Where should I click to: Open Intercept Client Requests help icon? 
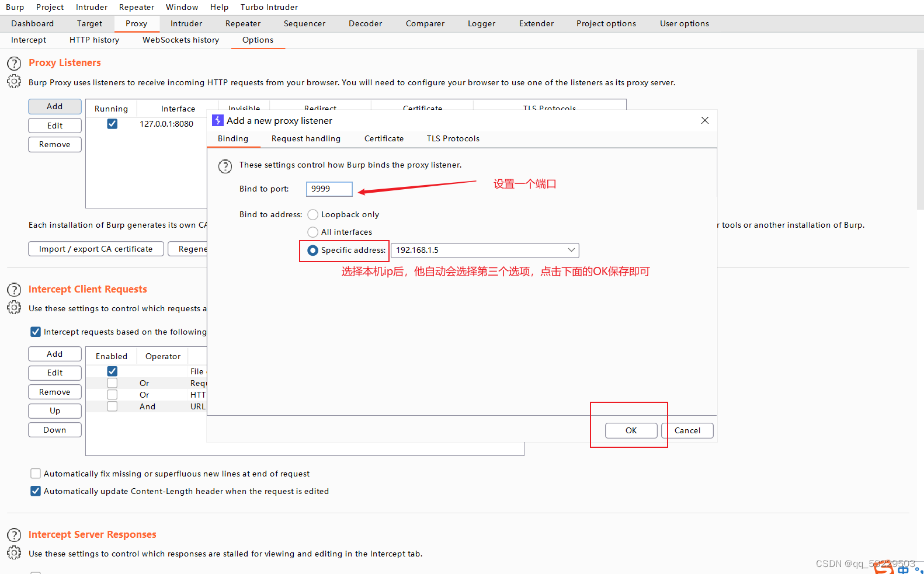(x=14, y=290)
